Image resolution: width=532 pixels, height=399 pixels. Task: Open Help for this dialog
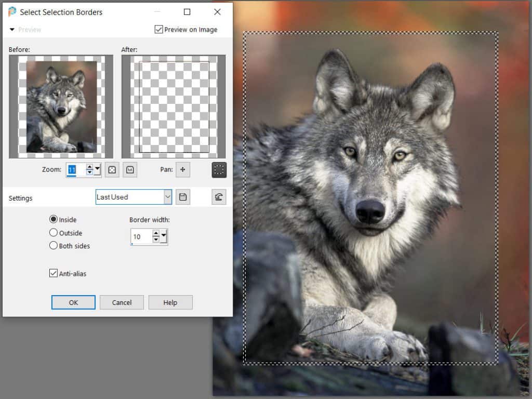pos(170,302)
